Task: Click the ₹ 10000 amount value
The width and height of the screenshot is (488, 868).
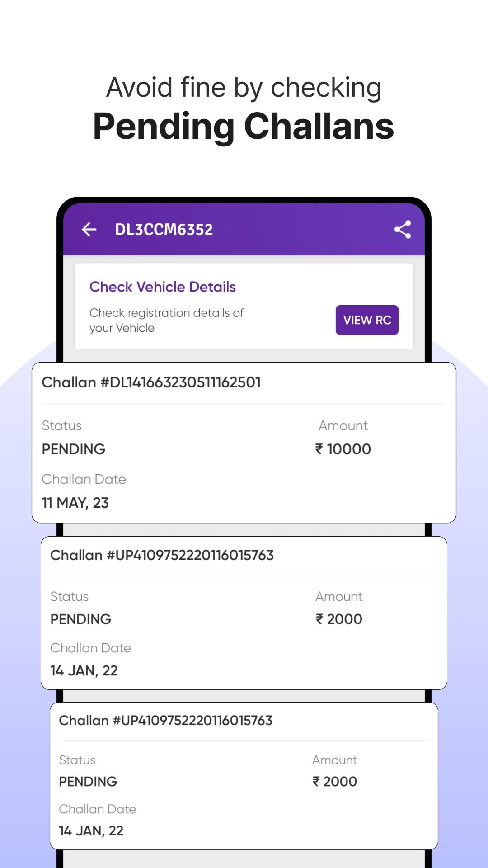Action: [x=343, y=449]
